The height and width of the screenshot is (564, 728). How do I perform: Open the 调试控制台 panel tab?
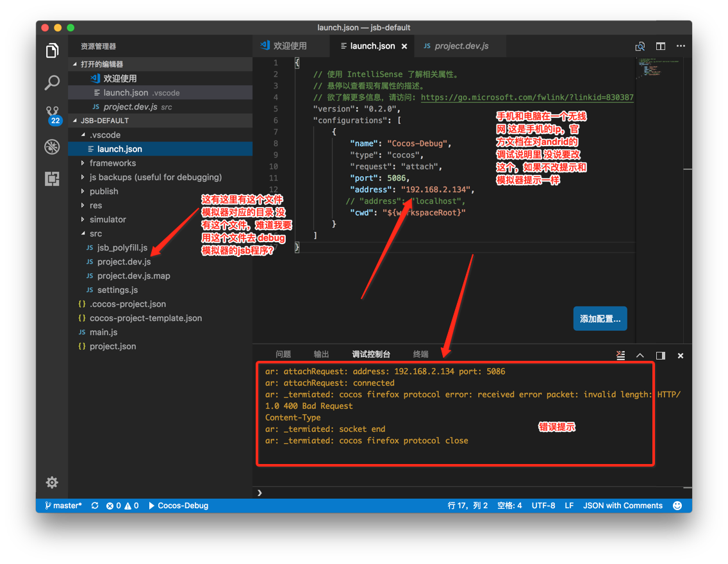(x=371, y=354)
